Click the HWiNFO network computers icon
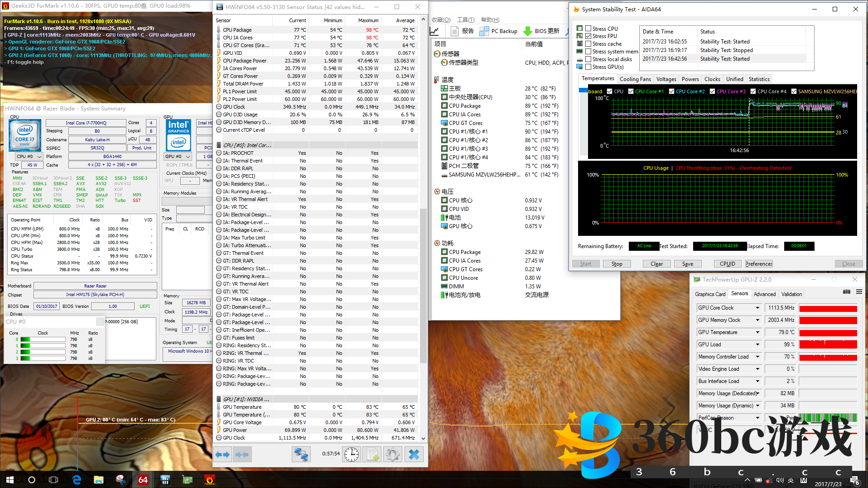Image resolution: width=868 pixels, height=488 pixels. 301,455
